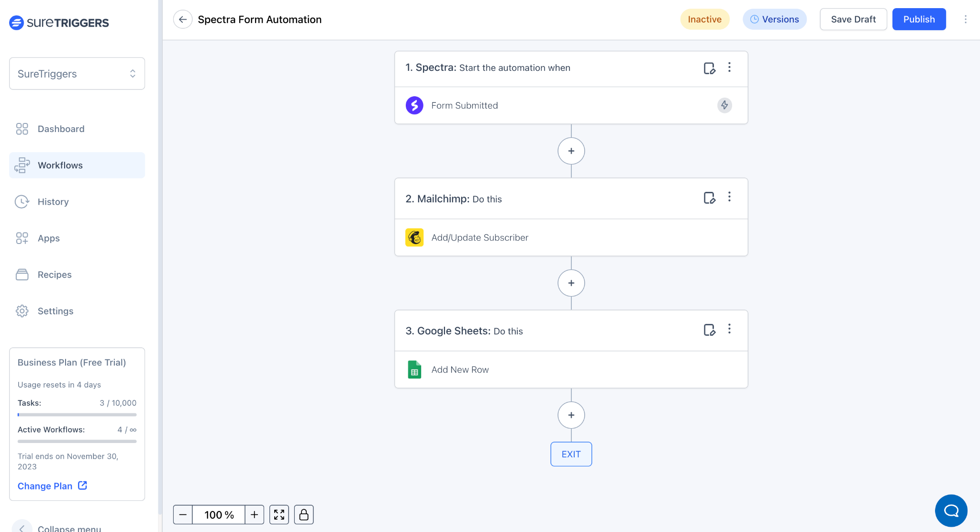Zoom in the canvas with plus button
Image resolution: width=980 pixels, height=532 pixels.
[255, 515]
